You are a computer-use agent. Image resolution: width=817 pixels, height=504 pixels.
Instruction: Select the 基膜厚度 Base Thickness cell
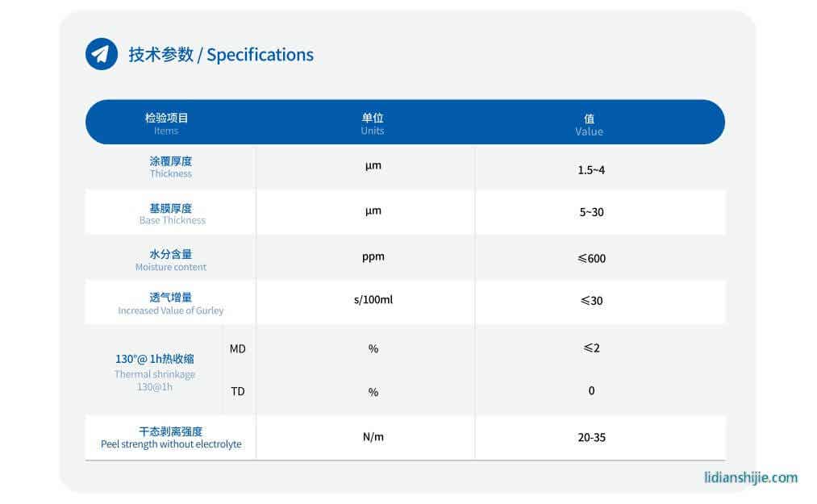click(x=170, y=212)
